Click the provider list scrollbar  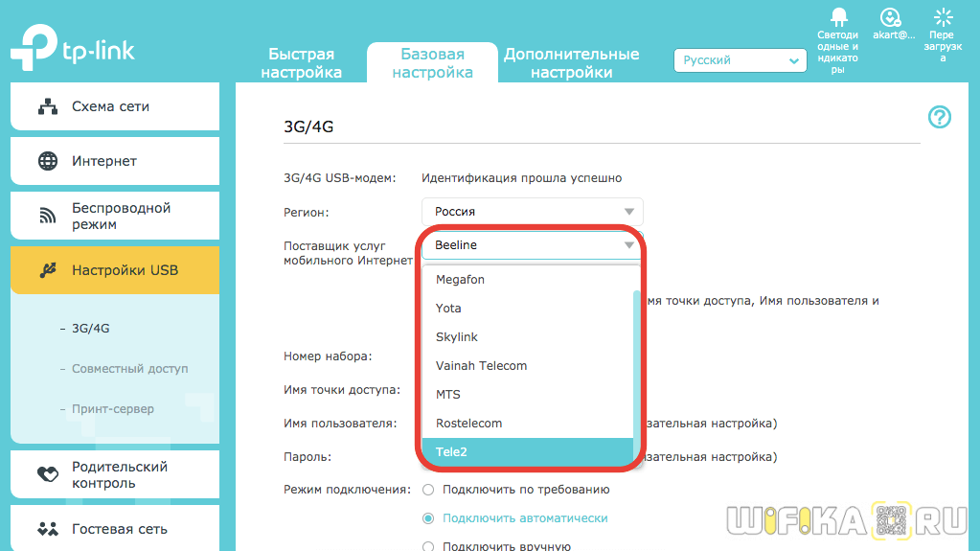pyautogui.click(x=637, y=378)
